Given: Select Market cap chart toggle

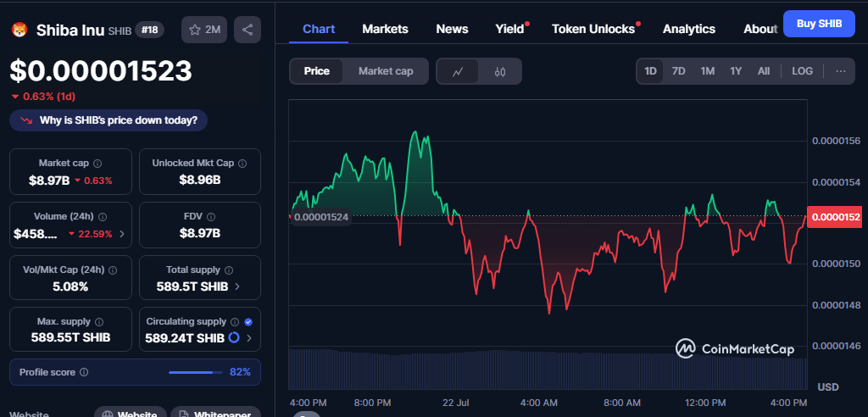Looking at the screenshot, I should coord(386,71).
